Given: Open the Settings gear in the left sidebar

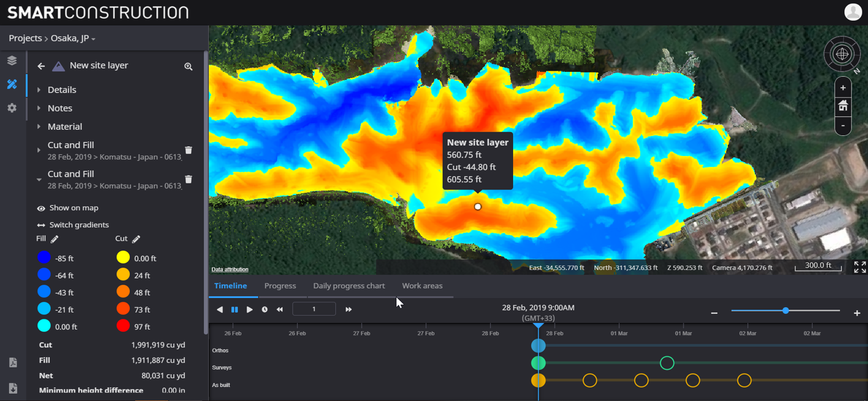Looking at the screenshot, I should click(x=12, y=108).
